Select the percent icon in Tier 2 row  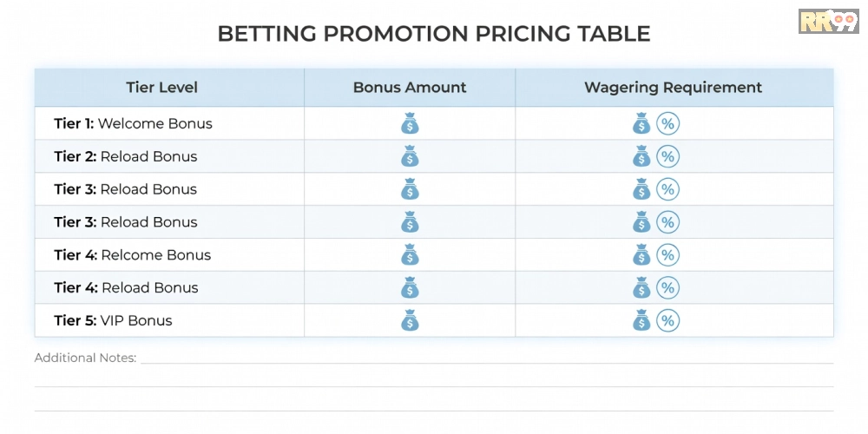point(667,157)
